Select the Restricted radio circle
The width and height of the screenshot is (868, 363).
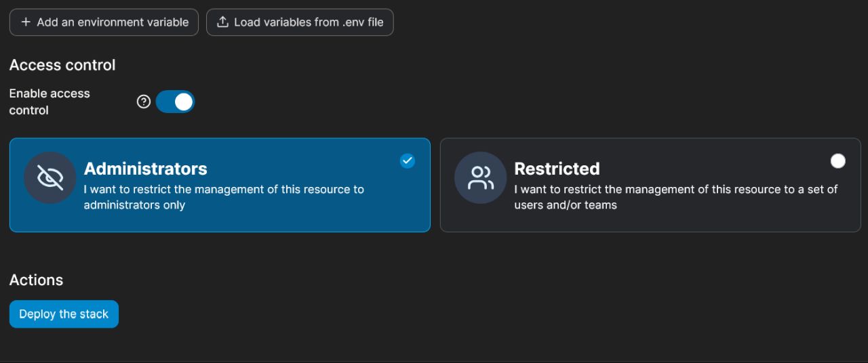pos(838,161)
